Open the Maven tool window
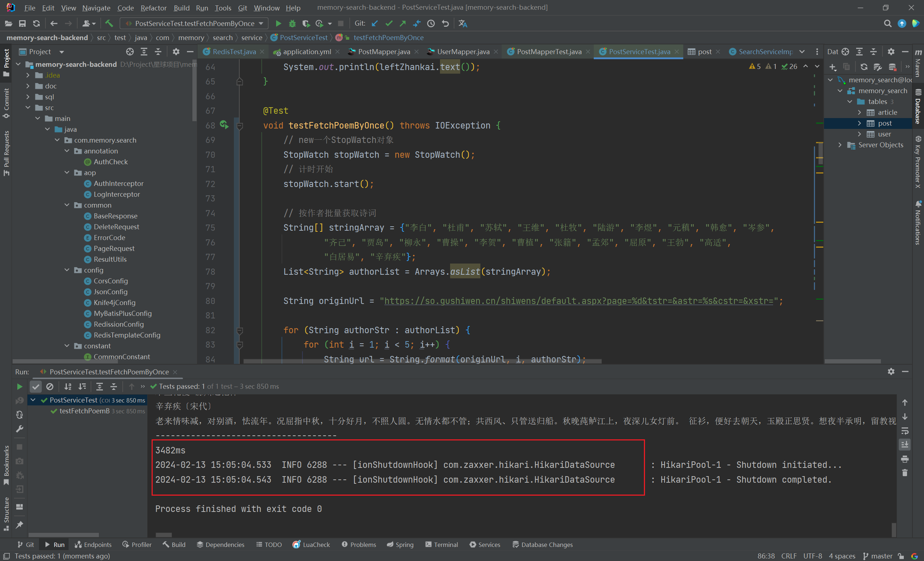Viewport: 924px width, 561px height. click(918, 63)
